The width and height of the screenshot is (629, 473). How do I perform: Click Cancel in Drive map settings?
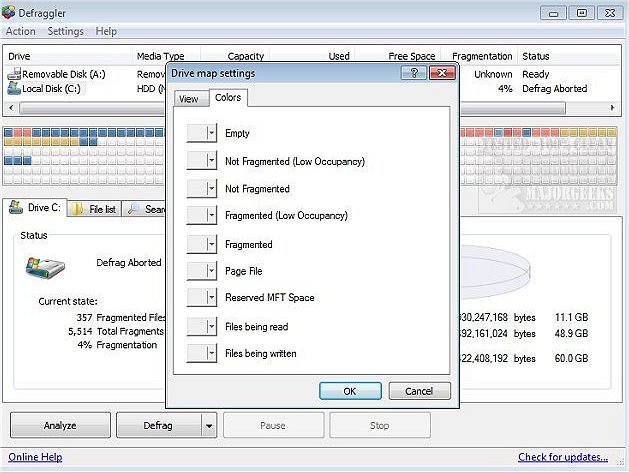pyautogui.click(x=420, y=391)
